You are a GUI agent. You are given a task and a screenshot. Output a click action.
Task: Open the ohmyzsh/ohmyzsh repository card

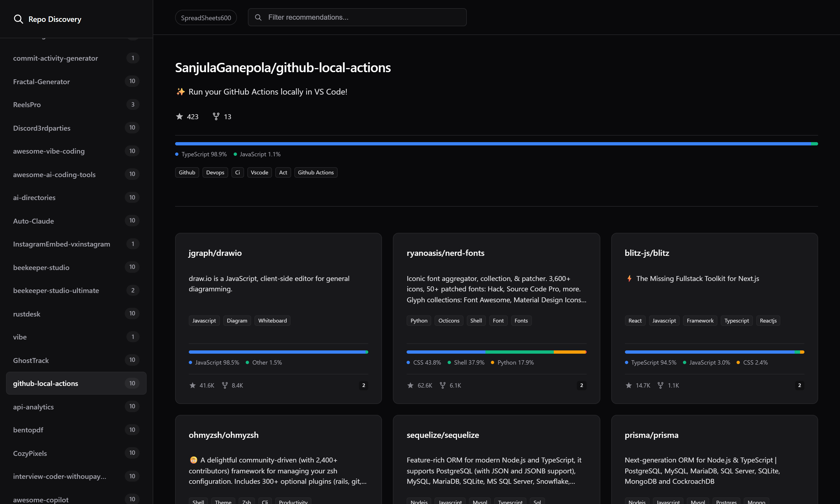tap(224, 435)
